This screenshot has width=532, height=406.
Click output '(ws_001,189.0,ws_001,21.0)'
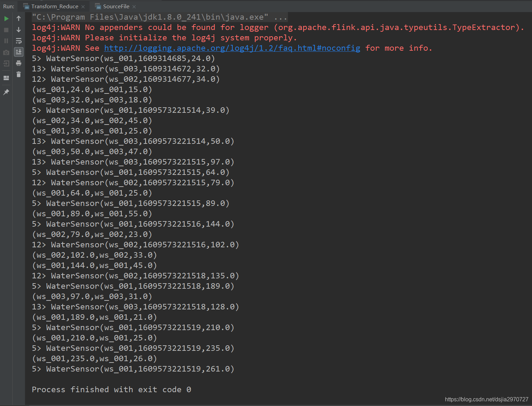pyautogui.click(x=94, y=317)
